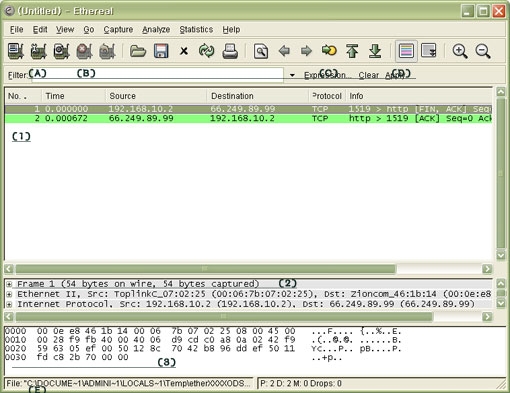Zoom out the packet text

click(x=483, y=51)
